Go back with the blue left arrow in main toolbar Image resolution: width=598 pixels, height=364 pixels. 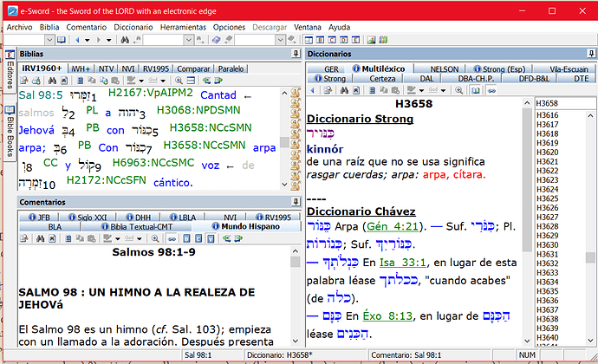click(78, 40)
